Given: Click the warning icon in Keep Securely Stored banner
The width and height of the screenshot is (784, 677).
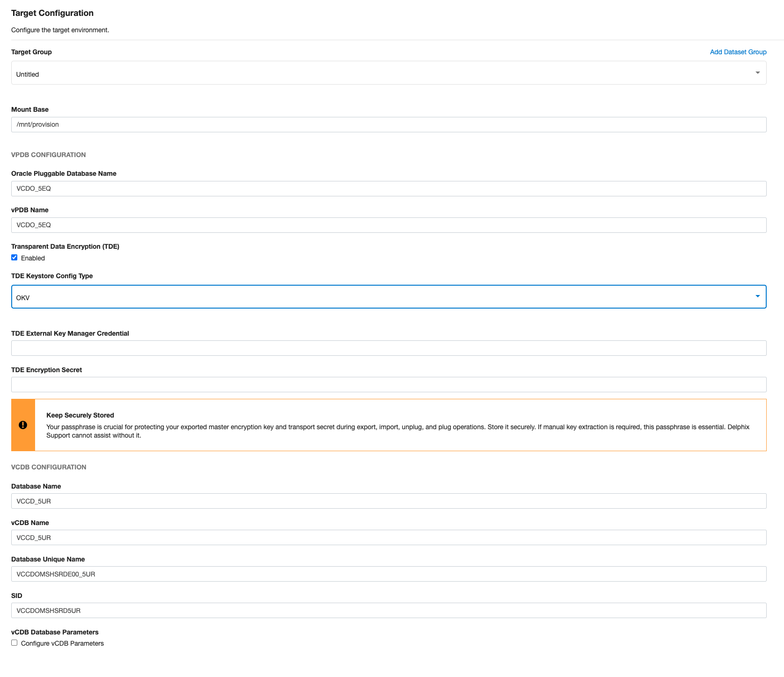Looking at the screenshot, I should pyautogui.click(x=23, y=425).
